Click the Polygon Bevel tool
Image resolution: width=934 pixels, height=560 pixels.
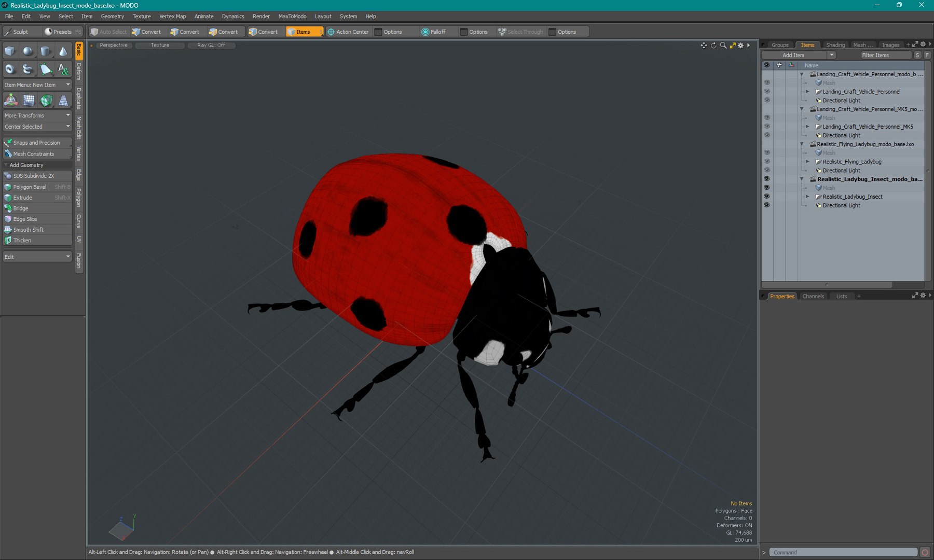click(37, 187)
